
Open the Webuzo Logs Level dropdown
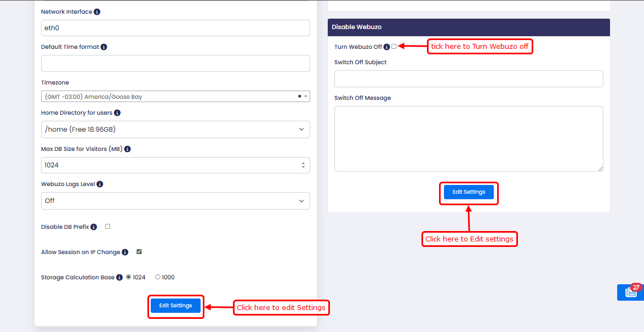coord(175,201)
